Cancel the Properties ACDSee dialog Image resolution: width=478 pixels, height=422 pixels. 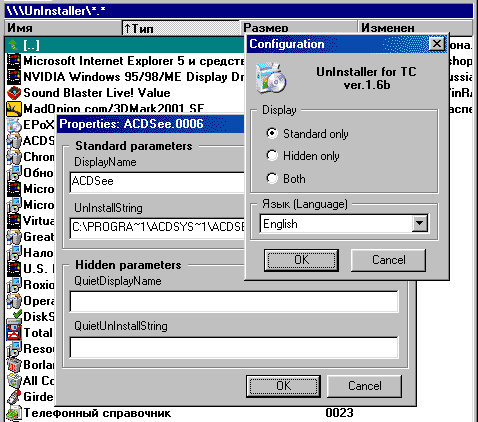pyautogui.click(x=364, y=386)
